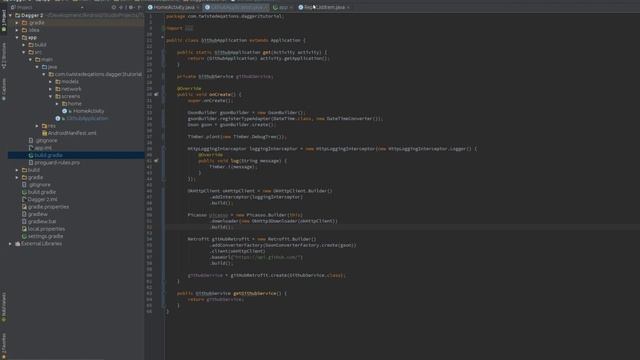The width and height of the screenshot is (640, 360).
Task: Expand the home package
Action: (57, 104)
